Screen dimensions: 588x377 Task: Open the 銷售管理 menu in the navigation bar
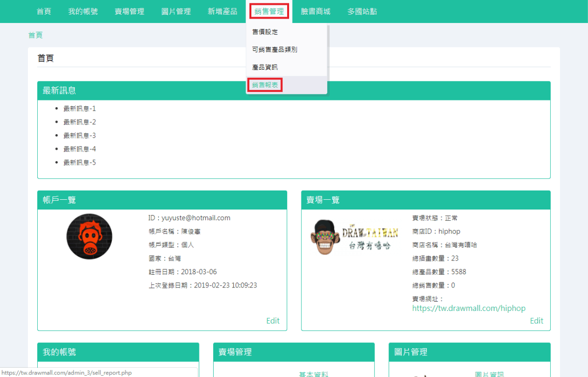(269, 11)
